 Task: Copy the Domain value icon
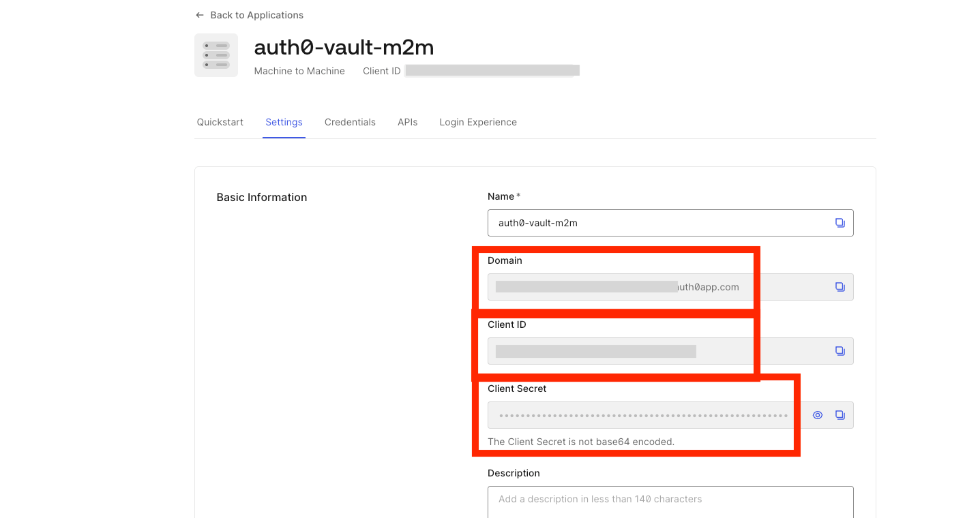[840, 287]
